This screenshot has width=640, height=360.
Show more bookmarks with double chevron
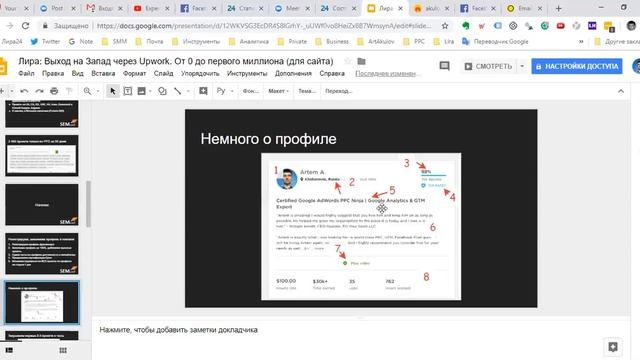(x=581, y=42)
